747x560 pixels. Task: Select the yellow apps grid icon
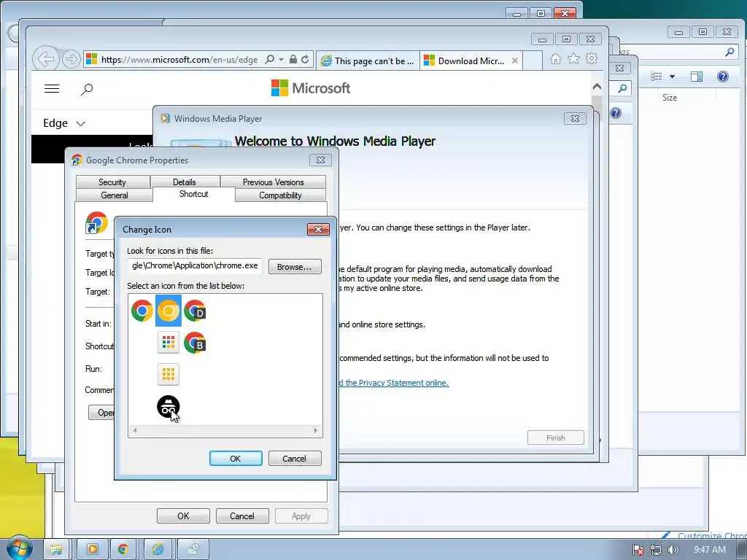[x=169, y=374]
